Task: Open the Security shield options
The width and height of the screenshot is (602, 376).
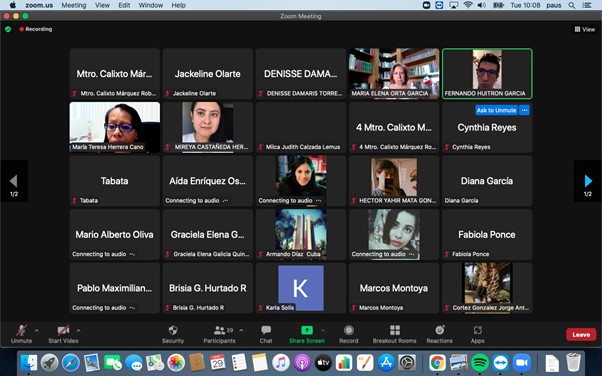Action: pyautogui.click(x=173, y=334)
